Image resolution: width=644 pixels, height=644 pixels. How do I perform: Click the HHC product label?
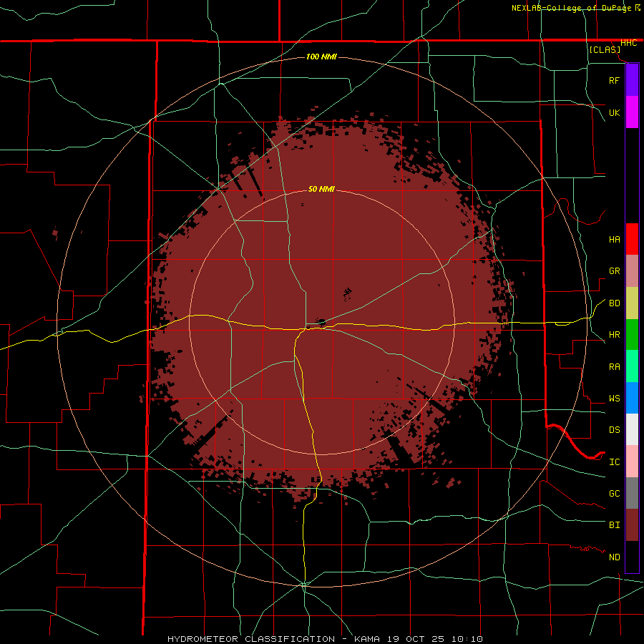pos(628,43)
